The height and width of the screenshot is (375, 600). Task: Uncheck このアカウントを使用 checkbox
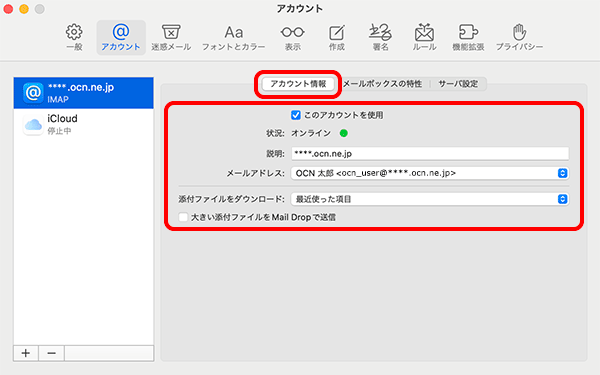coord(295,115)
